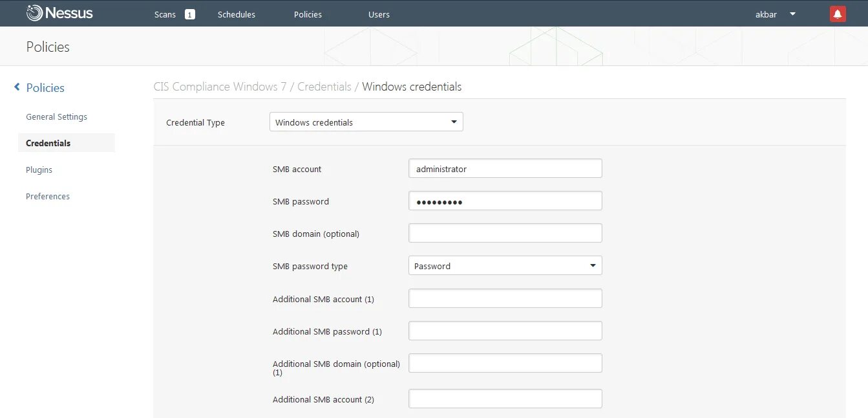
Task: Select General Settings in sidebar
Action: pyautogui.click(x=56, y=117)
